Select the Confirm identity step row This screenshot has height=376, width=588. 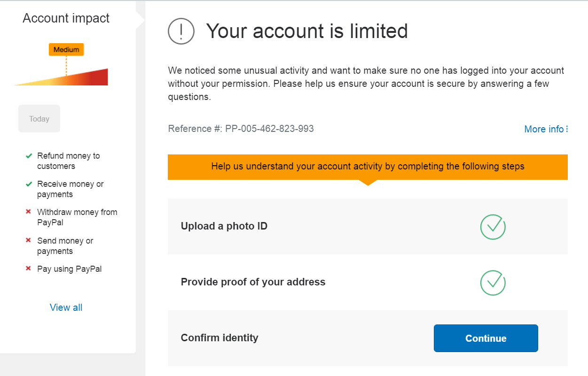220,338
